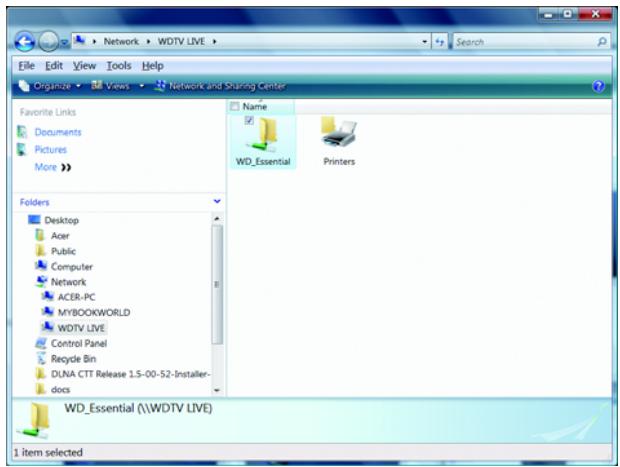Select Acer in the folder tree

[60, 236]
